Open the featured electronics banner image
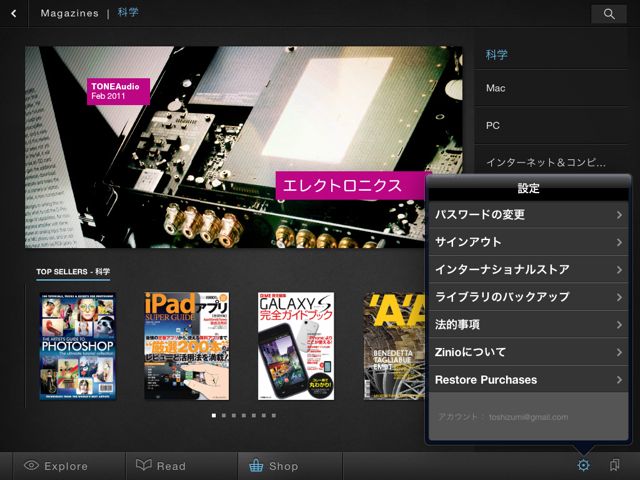640x480 pixels. (244, 147)
